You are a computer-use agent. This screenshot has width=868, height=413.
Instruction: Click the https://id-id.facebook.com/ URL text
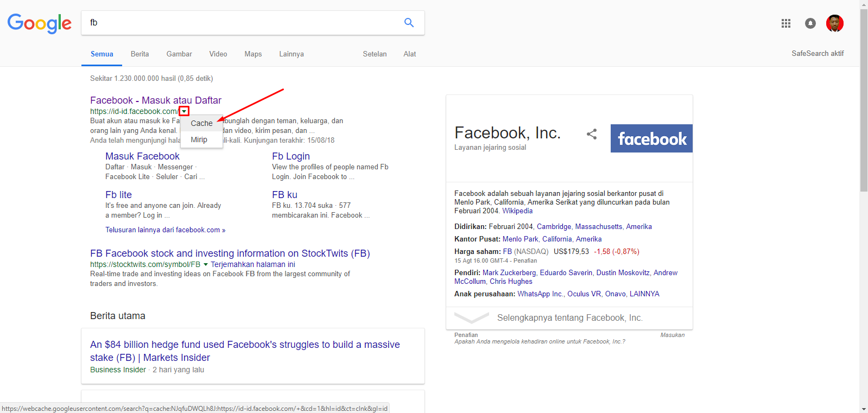pyautogui.click(x=135, y=111)
